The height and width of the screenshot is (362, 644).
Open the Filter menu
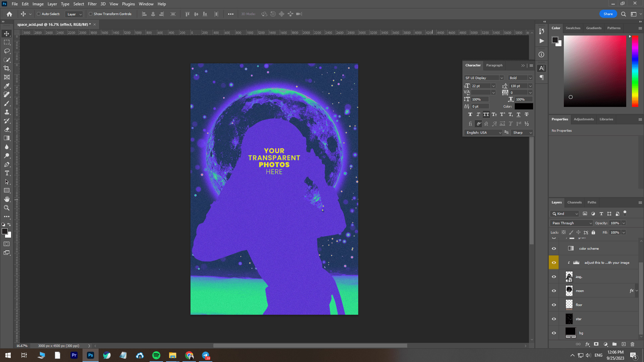coord(92,4)
